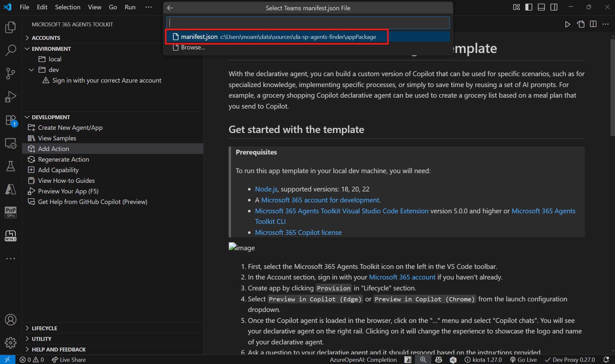Collapse the DEVELOPMENT section
This screenshot has height=364, width=615.
click(x=113, y=117)
